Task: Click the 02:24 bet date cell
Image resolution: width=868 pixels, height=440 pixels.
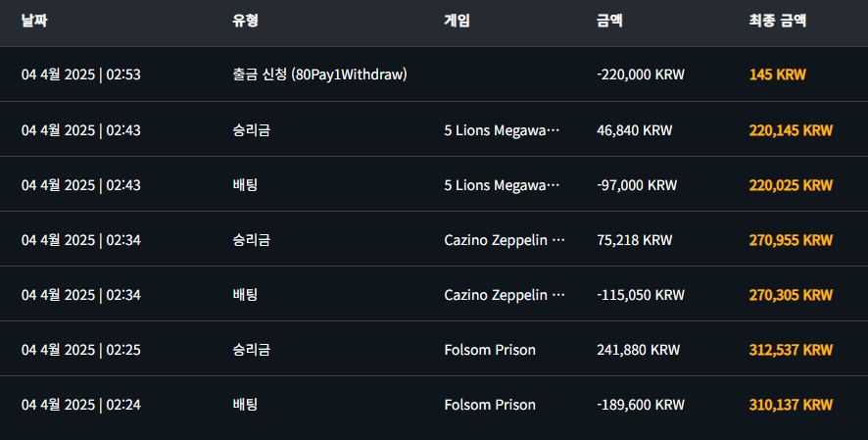Action: pyautogui.click(x=80, y=405)
